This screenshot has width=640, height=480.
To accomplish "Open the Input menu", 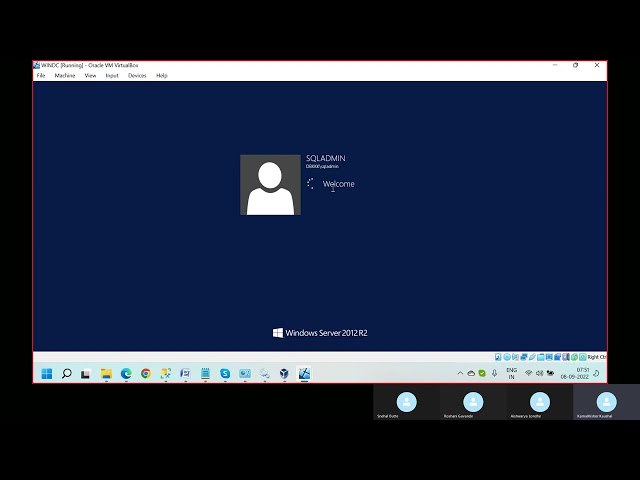I will point(112,76).
